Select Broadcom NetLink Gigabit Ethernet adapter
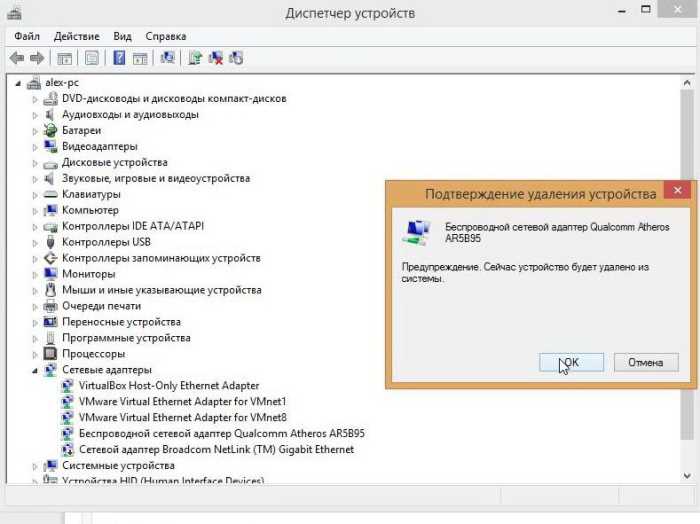 click(215, 450)
